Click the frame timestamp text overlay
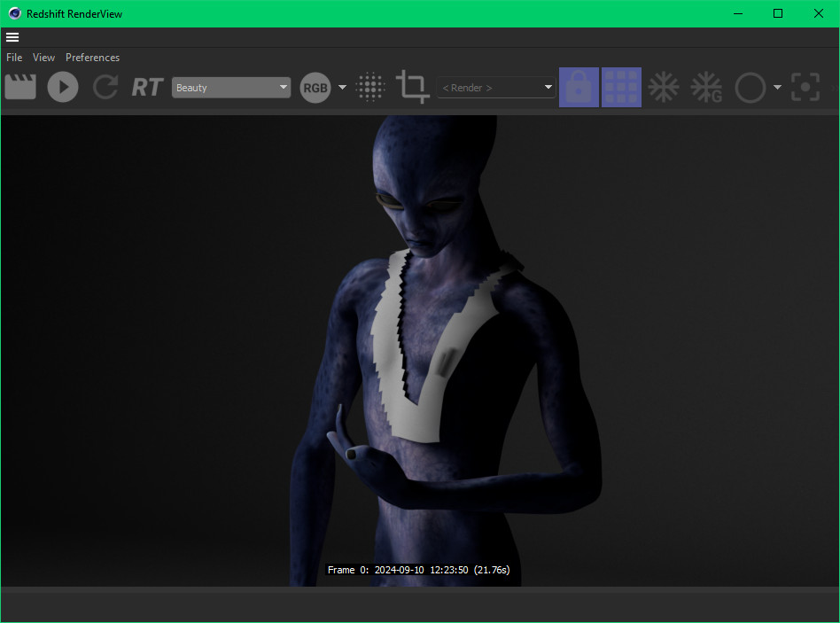Screen dimensions: 840x623 (418, 570)
